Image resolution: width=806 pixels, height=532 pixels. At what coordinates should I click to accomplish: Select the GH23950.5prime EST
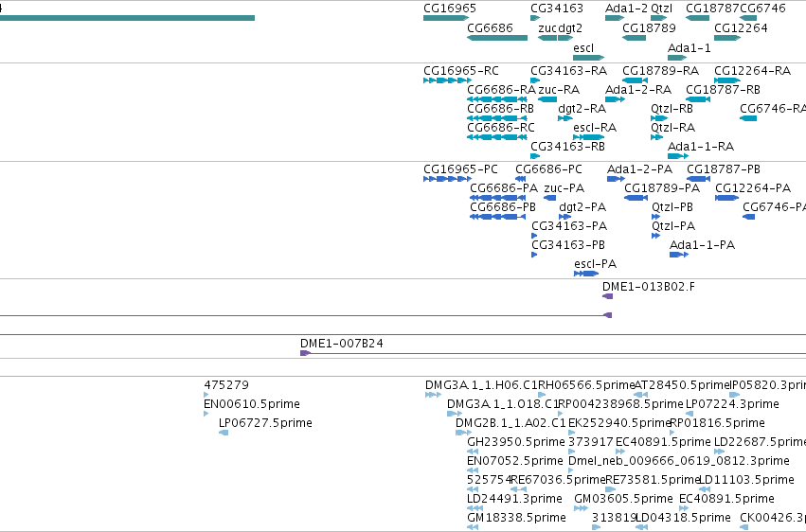516,442
